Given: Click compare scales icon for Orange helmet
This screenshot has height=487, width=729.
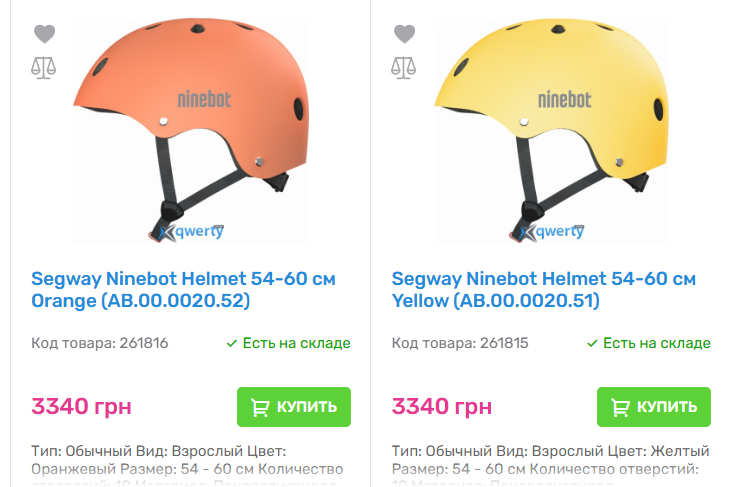Looking at the screenshot, I should [44, 68].
